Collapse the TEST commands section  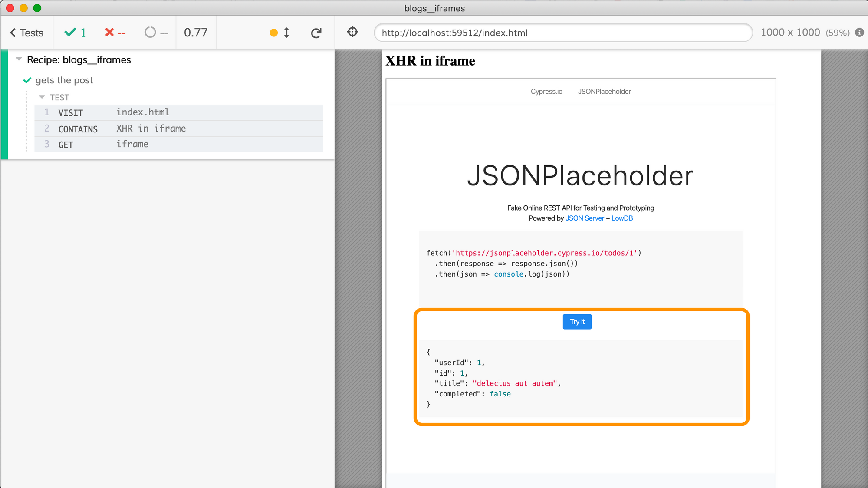pyautogui.click(x=42, y=97)
